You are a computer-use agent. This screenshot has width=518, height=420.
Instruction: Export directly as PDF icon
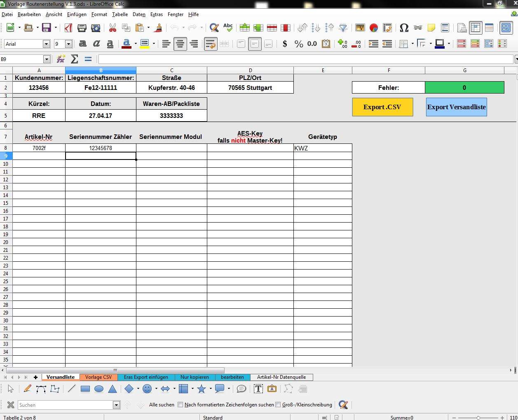pos(68,28)
